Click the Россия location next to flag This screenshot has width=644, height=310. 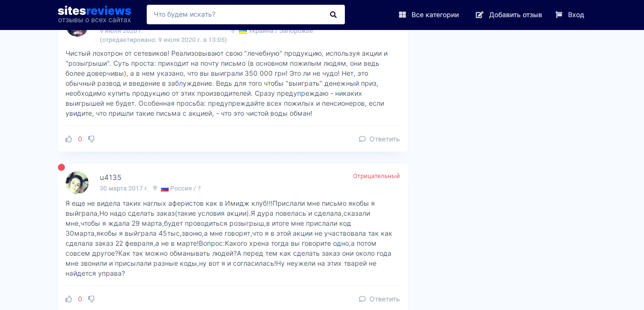185,189
